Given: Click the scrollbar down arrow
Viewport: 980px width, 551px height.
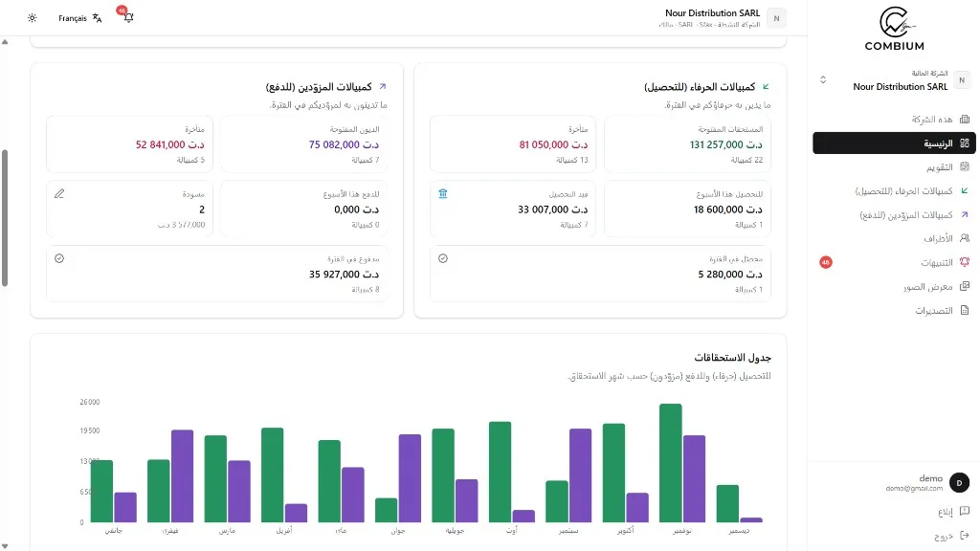Looking at the screenshot, I should [5, 546].
